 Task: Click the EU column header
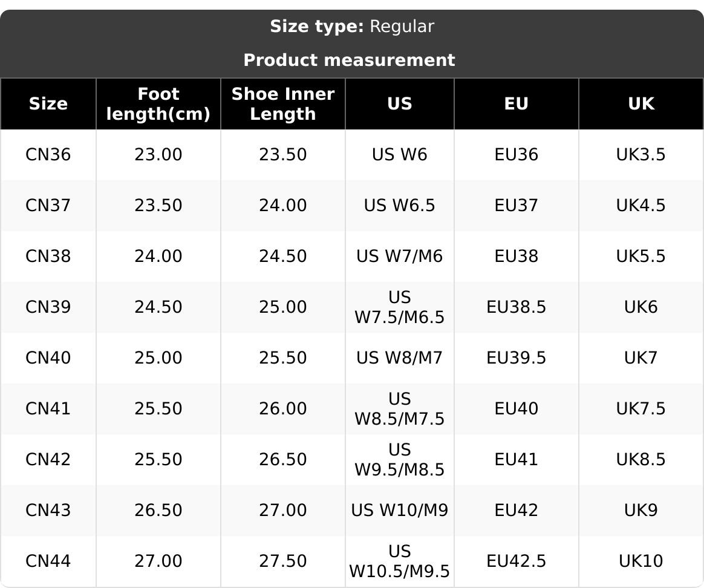(x=516, y=104)
